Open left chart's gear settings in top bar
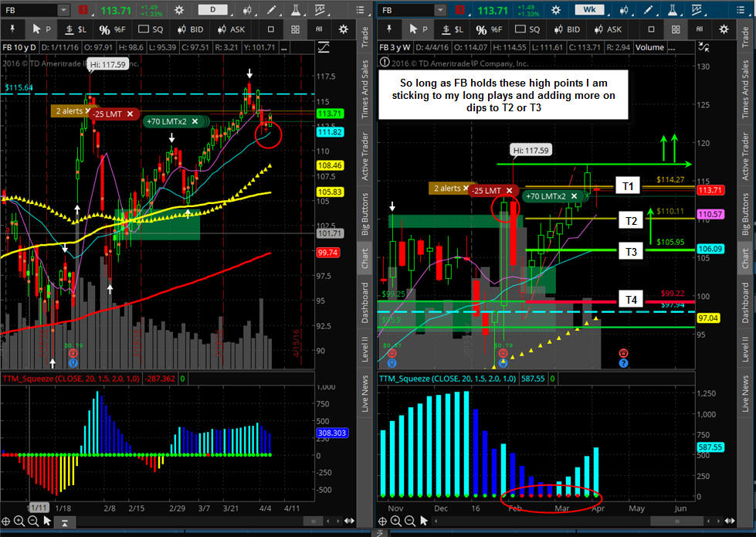The image size is (756, 537). (178, 11)
